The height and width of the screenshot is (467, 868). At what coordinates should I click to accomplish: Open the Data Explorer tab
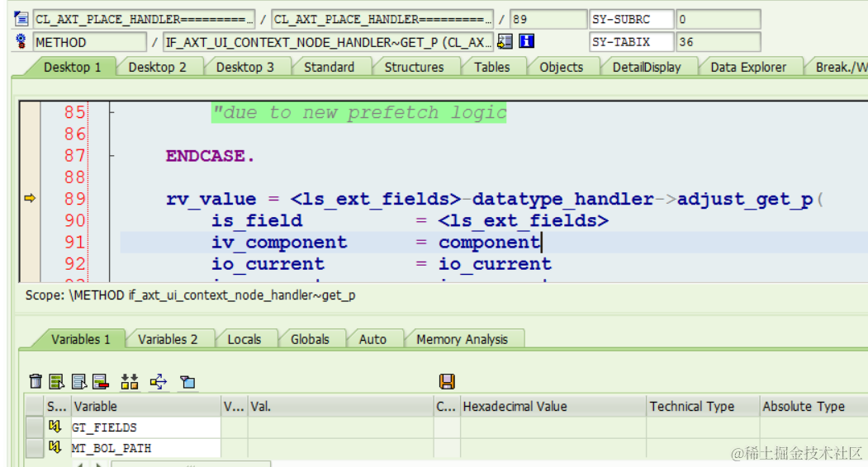click(x=748, y=67)
